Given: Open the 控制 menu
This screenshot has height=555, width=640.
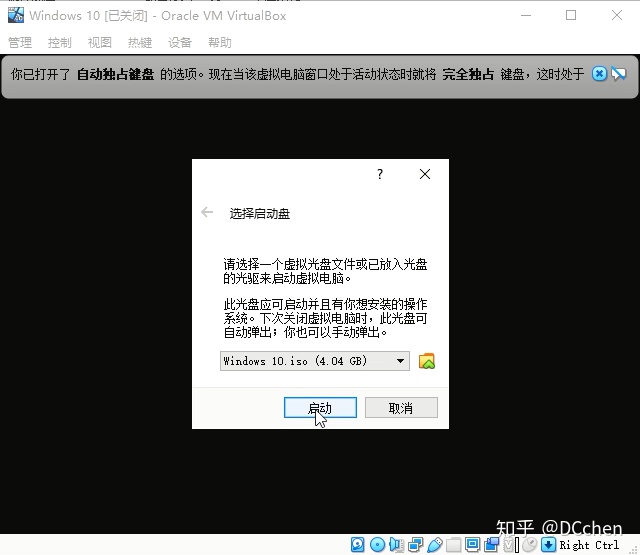Looking at the screenshot, I should click(x=60, y=42).
